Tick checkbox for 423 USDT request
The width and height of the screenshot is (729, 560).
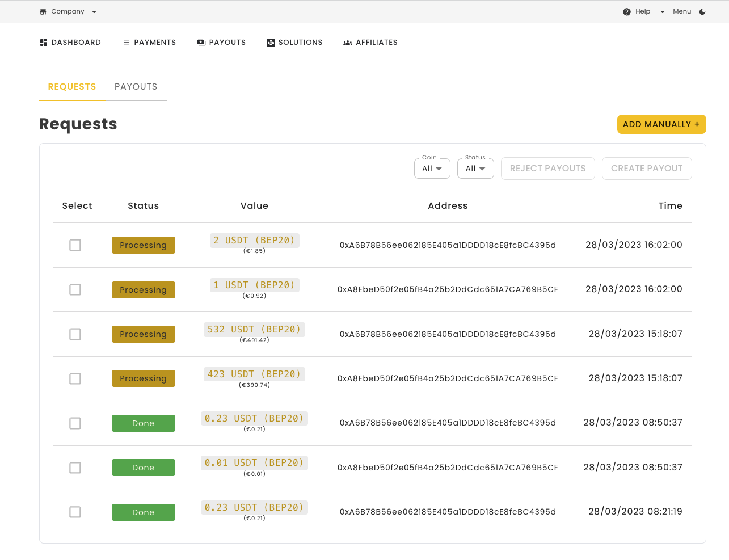pos(75,378)
